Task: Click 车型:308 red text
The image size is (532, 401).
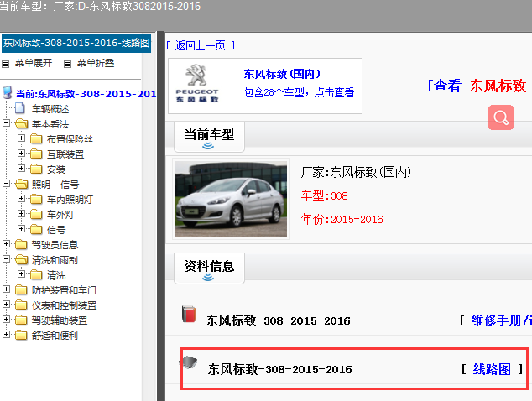Action: (325, 195)
